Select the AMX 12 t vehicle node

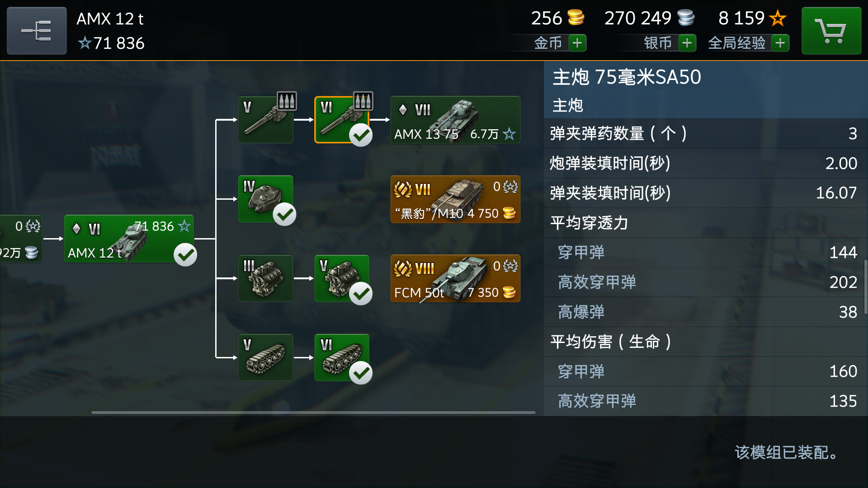coord(129,239)
